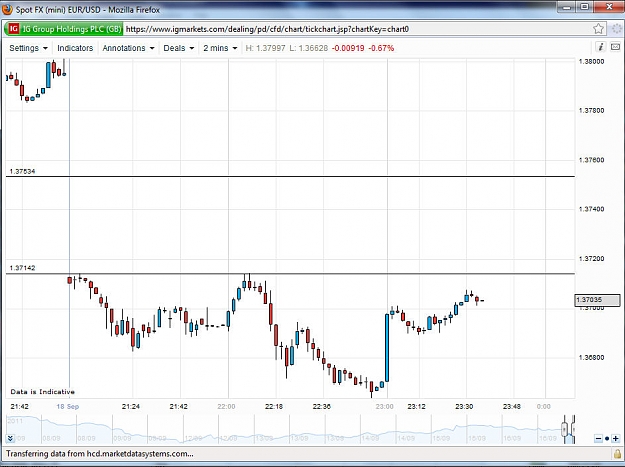Open the Deals dropdown
625x467 pixels.
point(179,48)
